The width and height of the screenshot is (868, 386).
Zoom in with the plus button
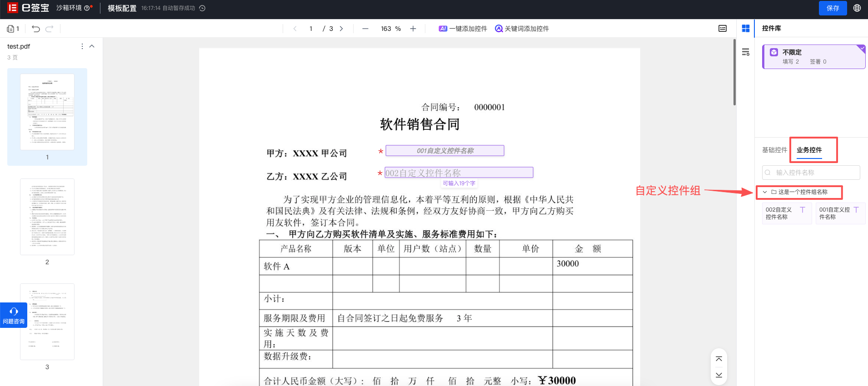click(413, 29)
